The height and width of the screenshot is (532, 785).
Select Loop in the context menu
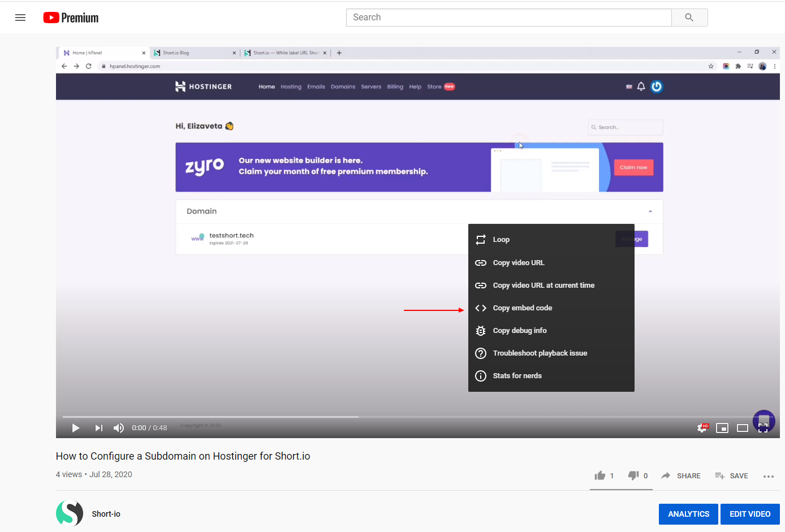(551, 240)
